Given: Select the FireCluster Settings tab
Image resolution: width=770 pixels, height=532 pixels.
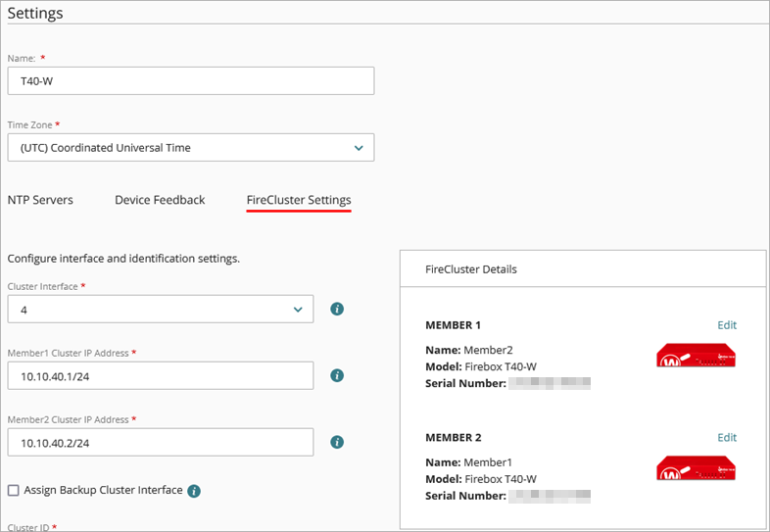Looking at the screenshot, I should click(x=299, y=200).
